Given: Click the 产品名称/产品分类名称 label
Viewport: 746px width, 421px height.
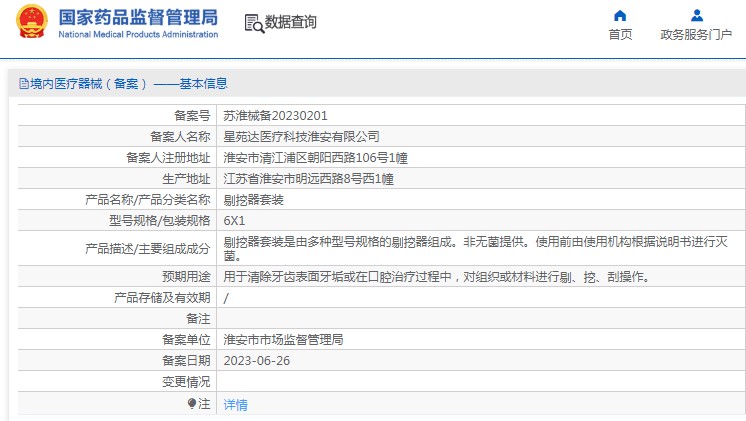Looking at the screenshot, I should pos(147,200).
